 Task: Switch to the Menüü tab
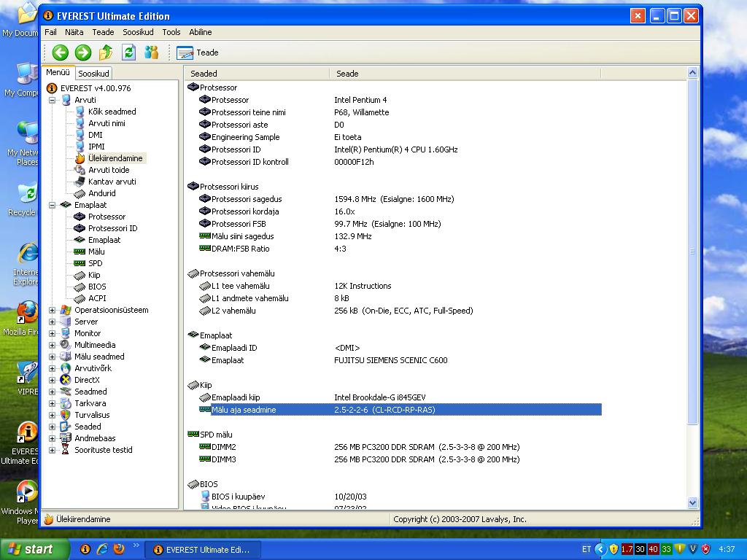click(58, 72)
